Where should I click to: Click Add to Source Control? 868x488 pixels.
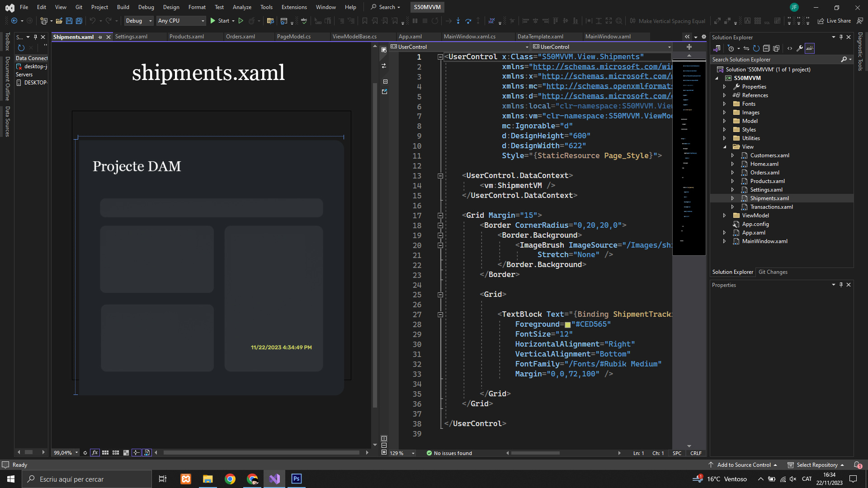pos(744,465)
